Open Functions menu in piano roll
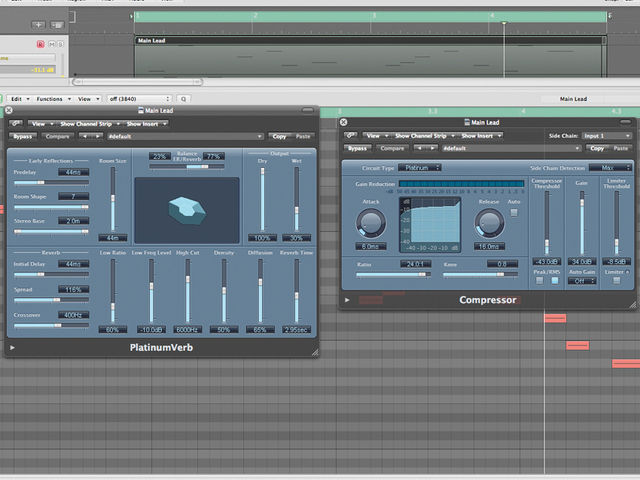The image size is (640, 480). [53, 99]
